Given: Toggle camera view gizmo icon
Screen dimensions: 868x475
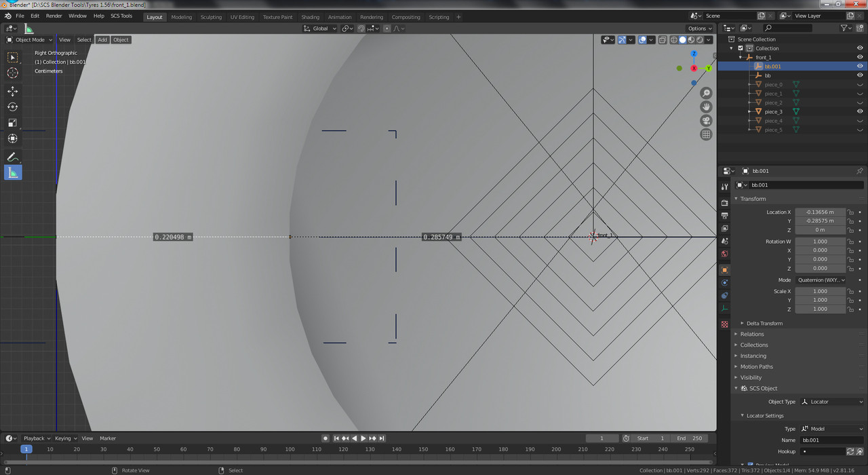Looking at the screenshot, I should tap(706, 121).
